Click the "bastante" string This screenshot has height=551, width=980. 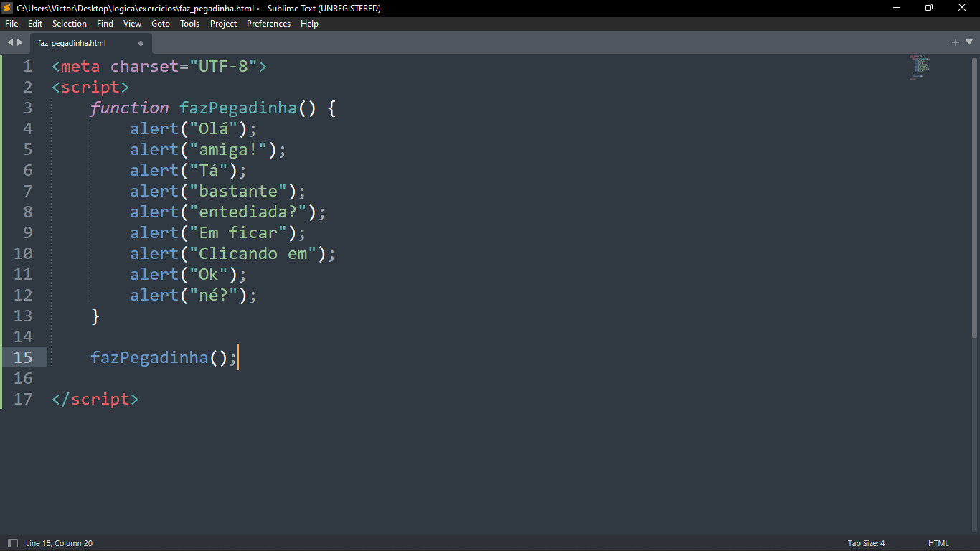tap(237, 192)
